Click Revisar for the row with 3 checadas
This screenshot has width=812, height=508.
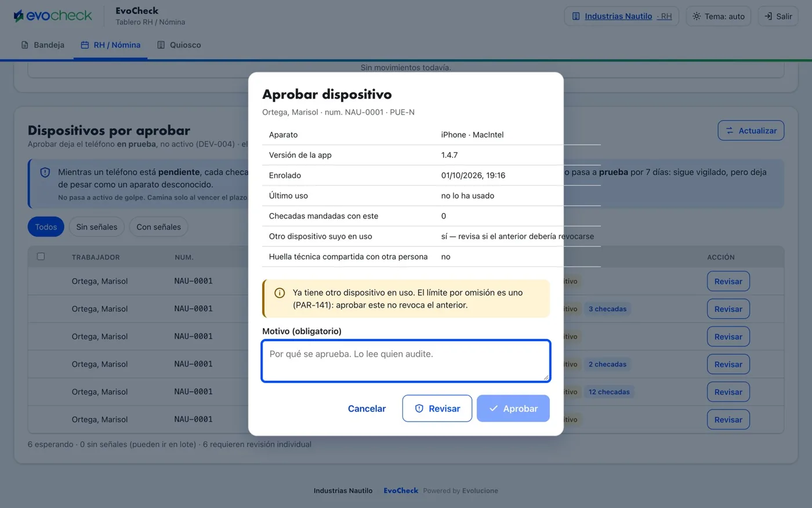[x=728, y=309]
